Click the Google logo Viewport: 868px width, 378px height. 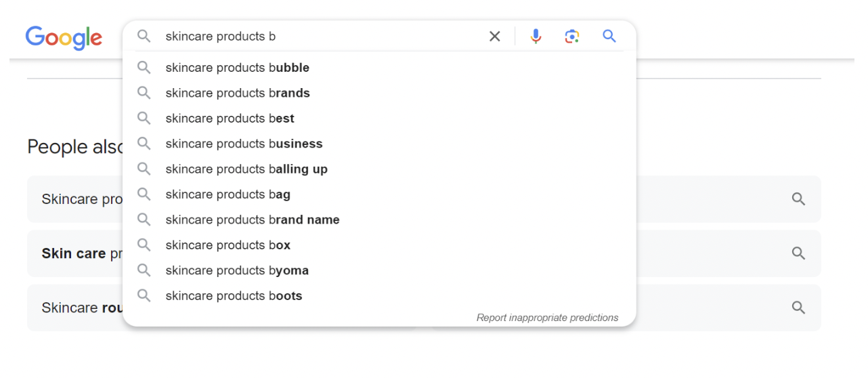[64, 37]
